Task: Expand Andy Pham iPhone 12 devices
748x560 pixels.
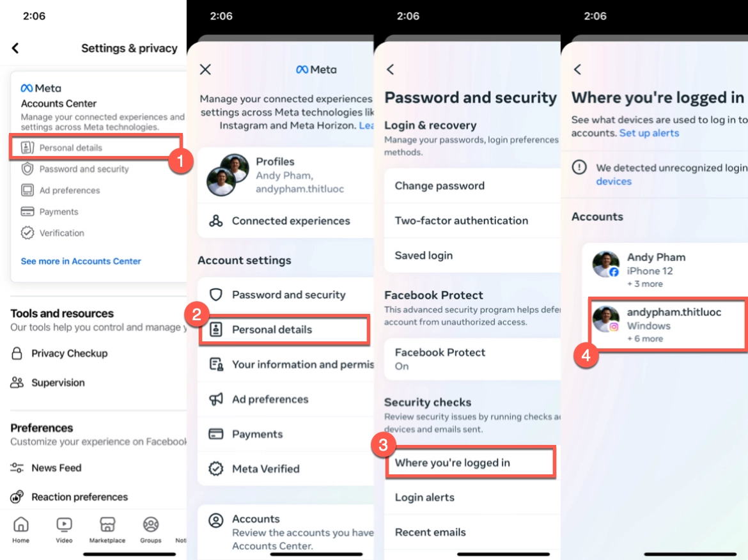Action: pyautogui.click(x=664, y=270)
